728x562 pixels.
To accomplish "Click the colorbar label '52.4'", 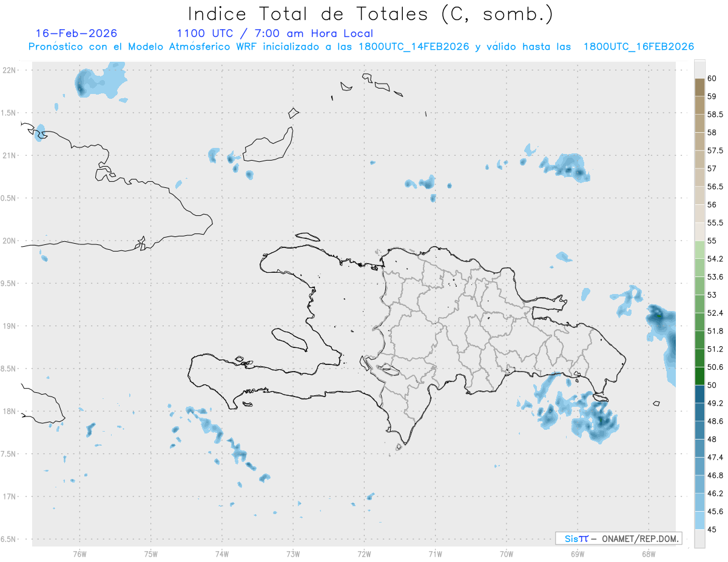I will tap(715, 313).
